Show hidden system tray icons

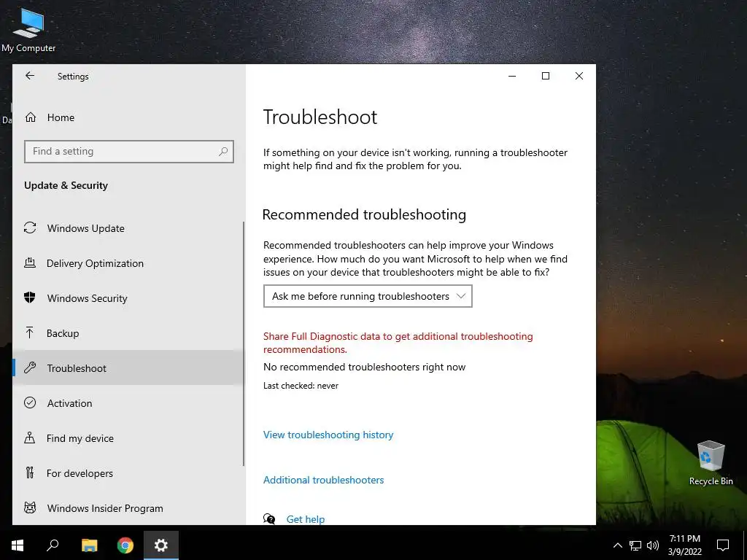tap(617, 545)
